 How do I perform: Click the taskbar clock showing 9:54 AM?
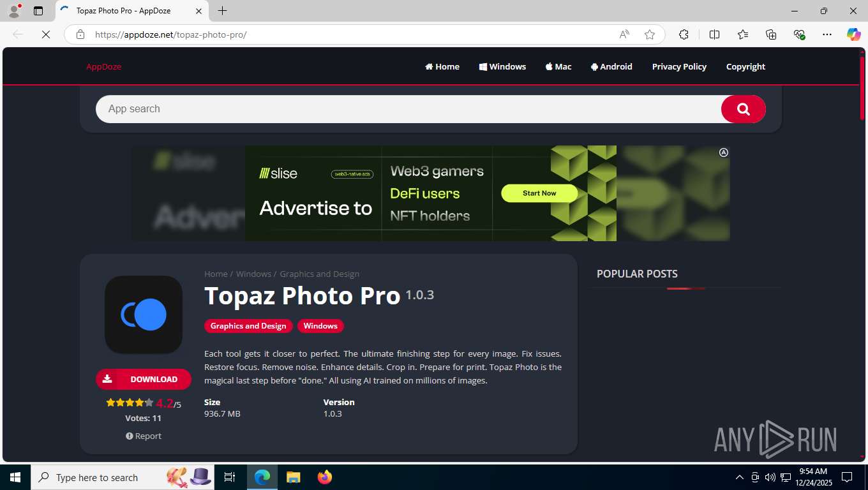pos(813,477)
